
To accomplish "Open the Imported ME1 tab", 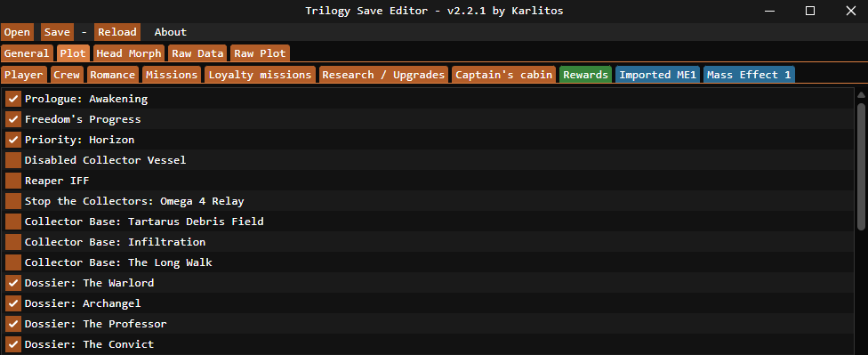I will 657,75.
